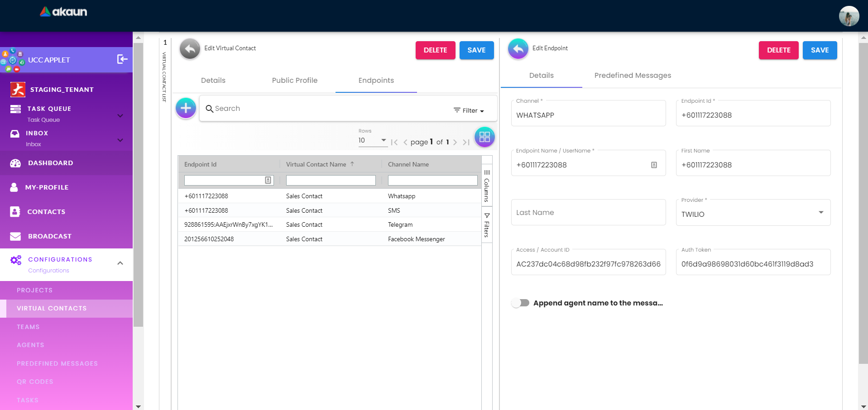Enable Append agent name to message toggle
The image size is (868, 410).
click(x=520, y=303)
